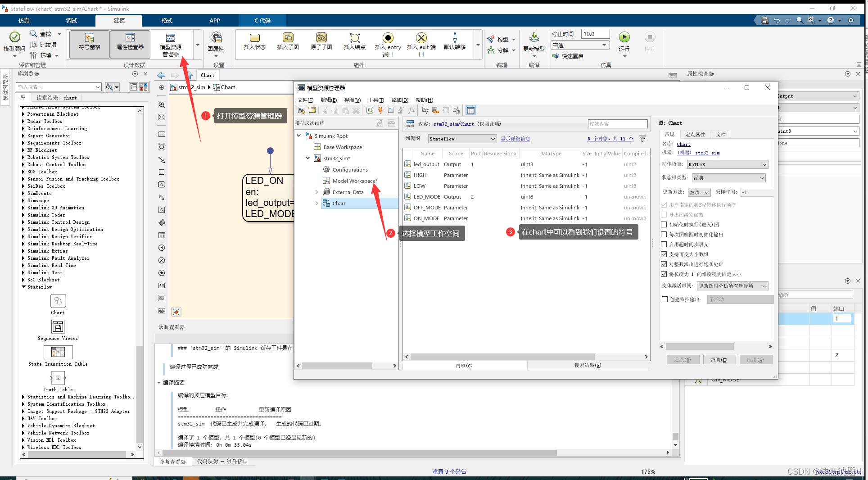
Task: Insert an exit port (插入 exit 端口)
Action: tap(421, 45)
